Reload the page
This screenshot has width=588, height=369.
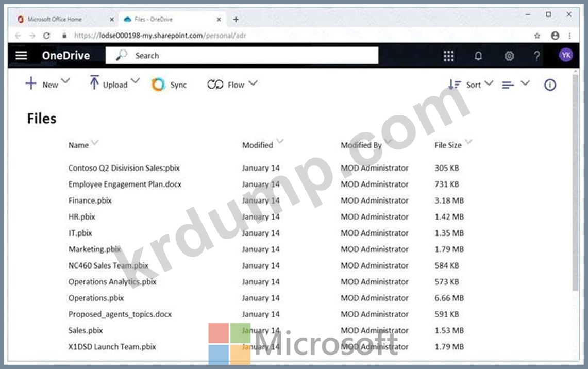pyautogui.click(x=46, y=36)
